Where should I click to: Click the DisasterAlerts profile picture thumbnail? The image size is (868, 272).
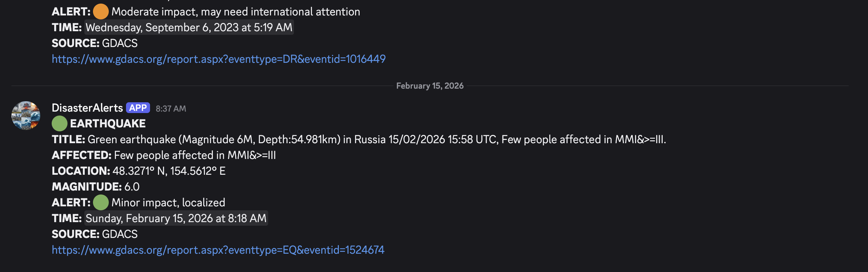[x=25, y=115]
